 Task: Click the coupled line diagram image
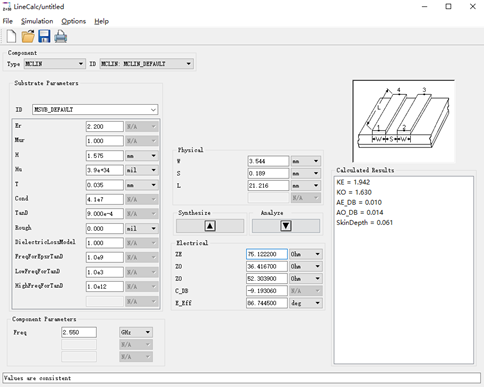[x=404, y=121]
